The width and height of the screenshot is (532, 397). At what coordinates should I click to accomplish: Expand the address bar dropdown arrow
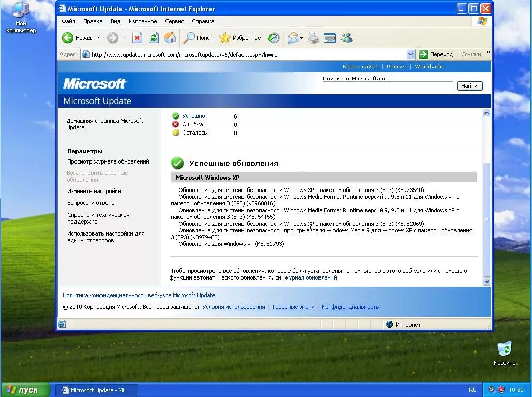[410, 54]
